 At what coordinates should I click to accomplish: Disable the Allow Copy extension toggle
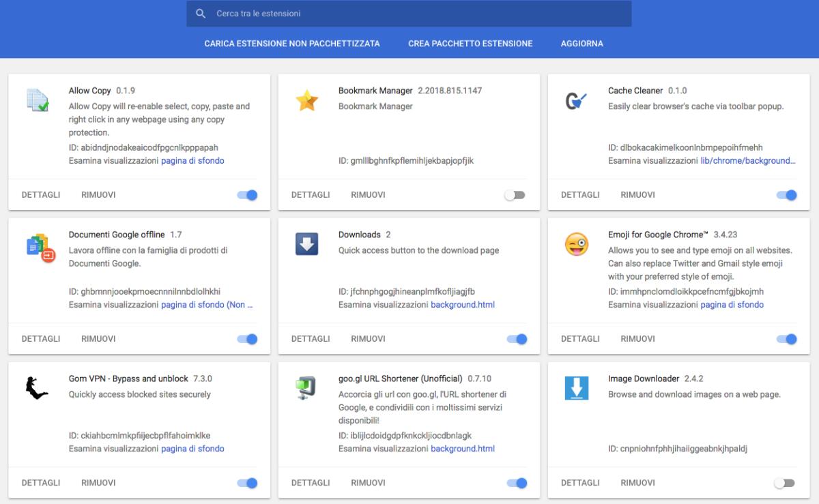tap(248, 194)
